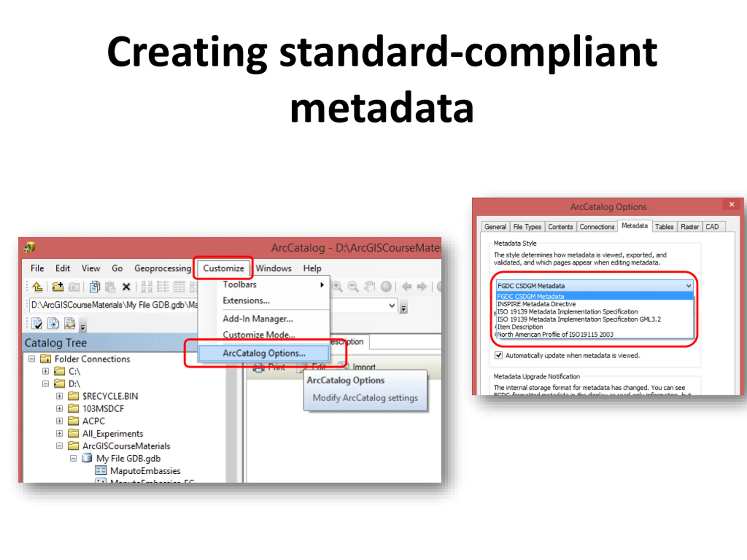
Task: Click the Disconnect From Folder icon
Action: [x=74, y=287]
